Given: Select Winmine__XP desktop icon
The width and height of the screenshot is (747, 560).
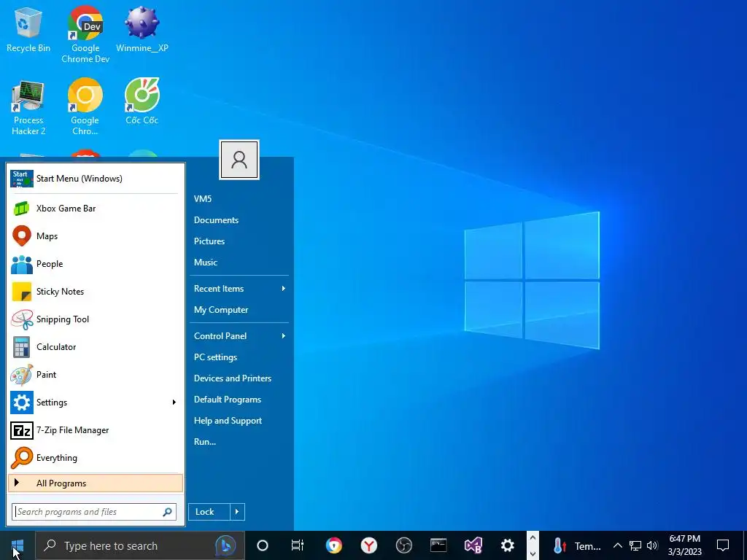Looking at the screenshot, I should point(142,29).
